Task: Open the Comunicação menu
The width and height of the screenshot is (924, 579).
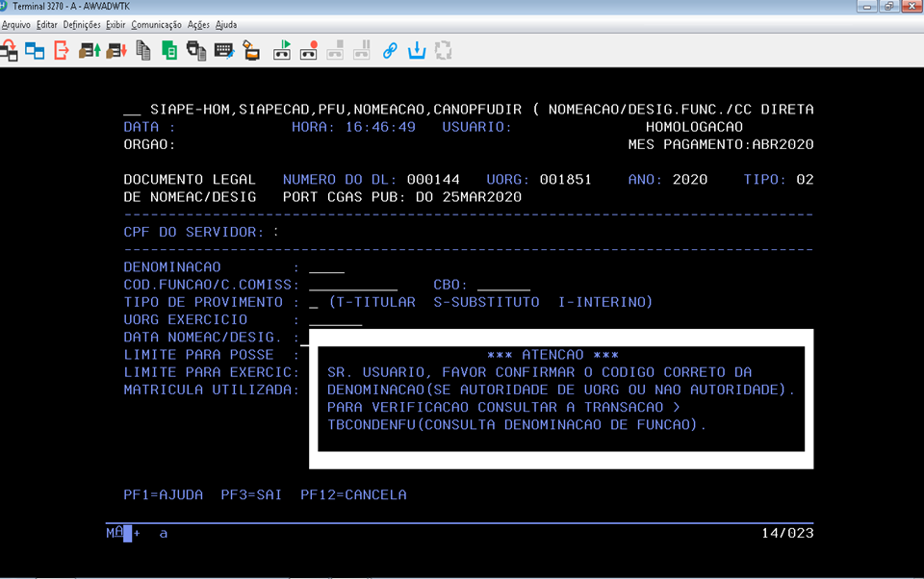Action: tap(156, 24)
